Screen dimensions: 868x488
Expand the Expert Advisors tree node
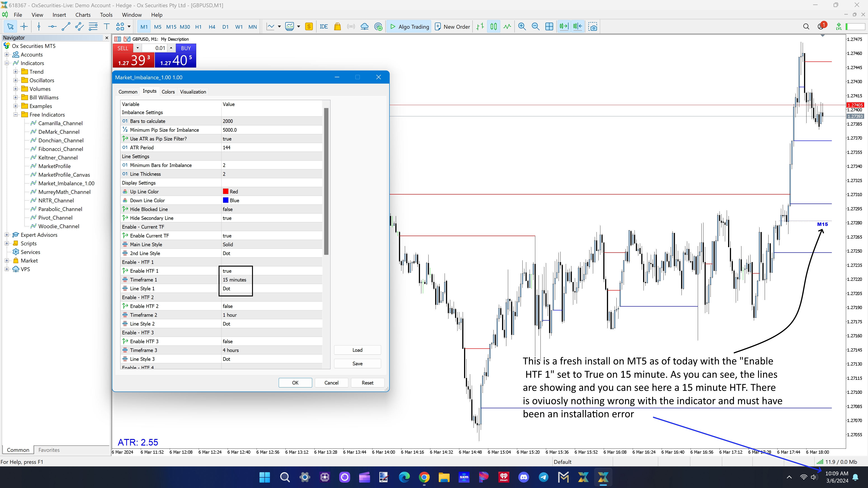(7, 235)
